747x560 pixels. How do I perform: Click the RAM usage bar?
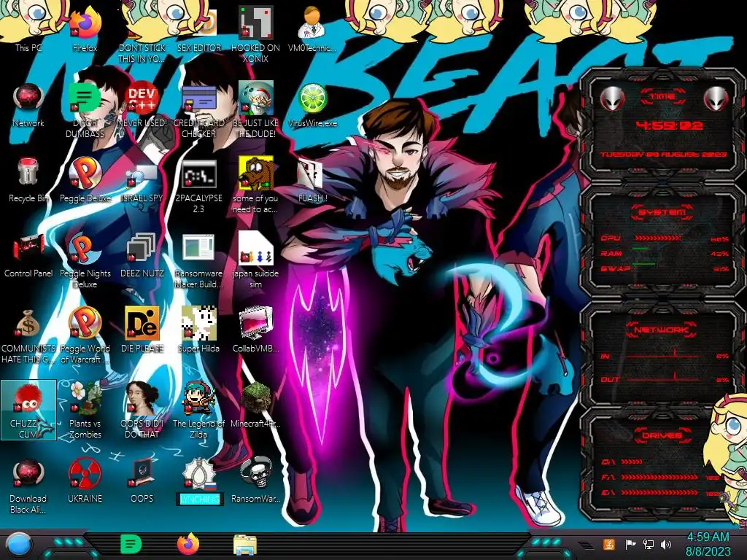[x=640, y=249]
